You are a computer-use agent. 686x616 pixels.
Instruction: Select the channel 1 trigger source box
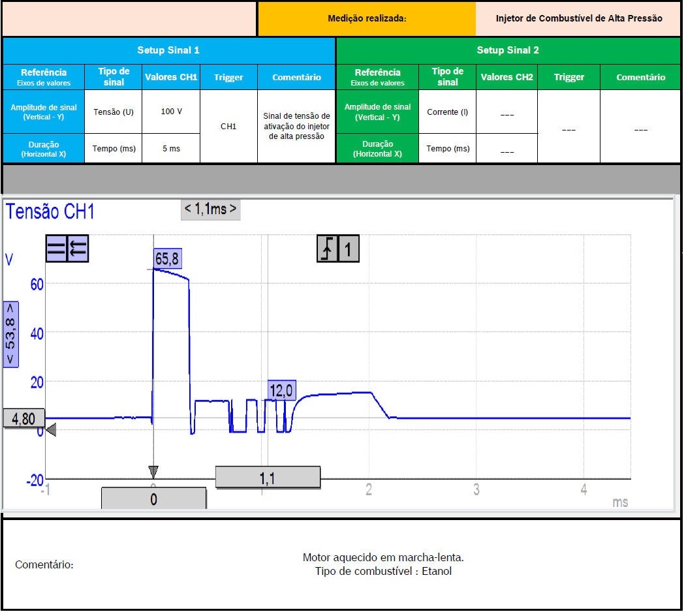(349, 249)
